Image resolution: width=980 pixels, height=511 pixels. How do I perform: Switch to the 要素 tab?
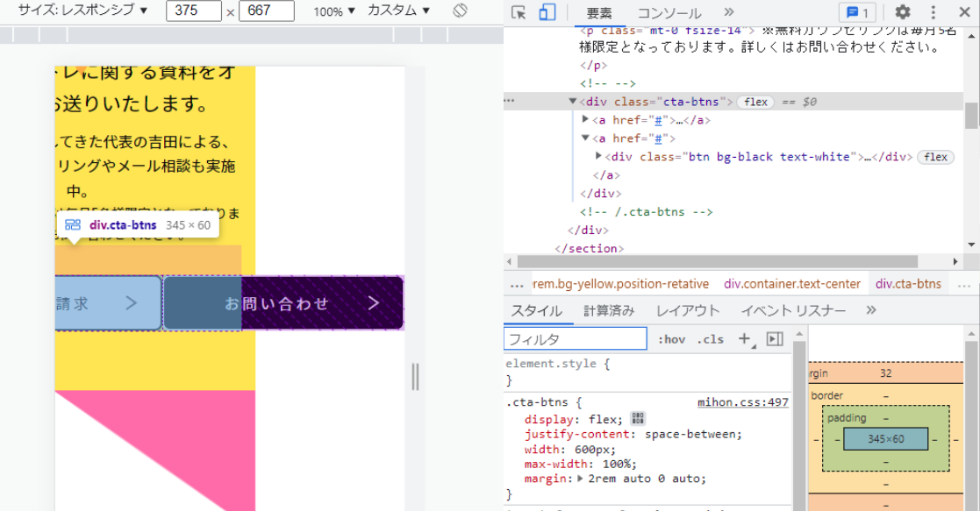tap(598, 13)
